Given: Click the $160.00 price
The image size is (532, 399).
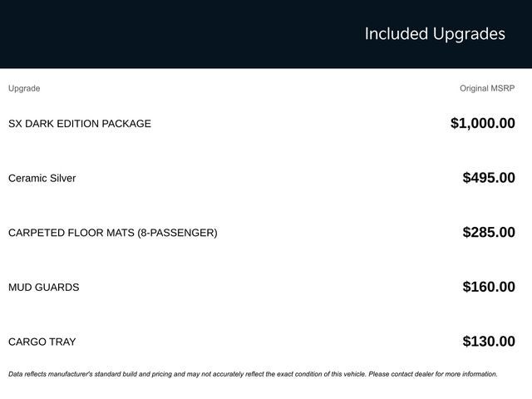Looking at the screenshot, I should point(488,288).
